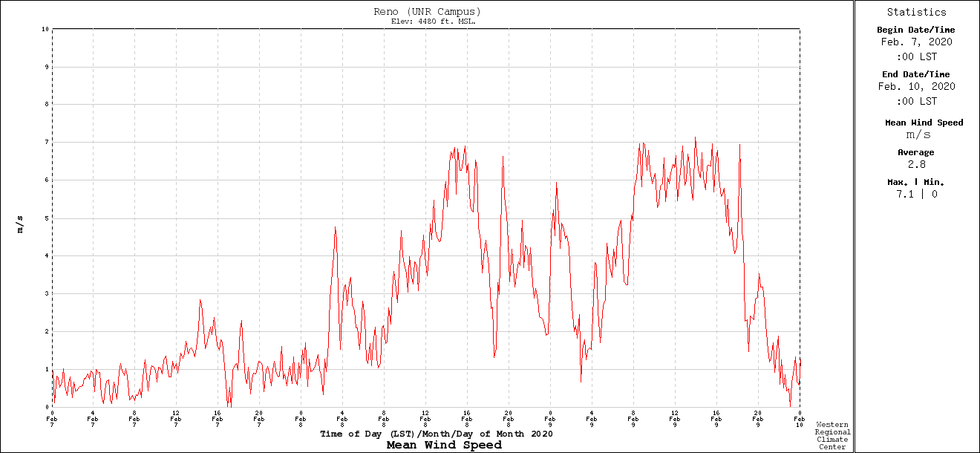Click the "Reno (UNR Campus)" chart title
The image size is (980, 453).
tap(427, 12)
